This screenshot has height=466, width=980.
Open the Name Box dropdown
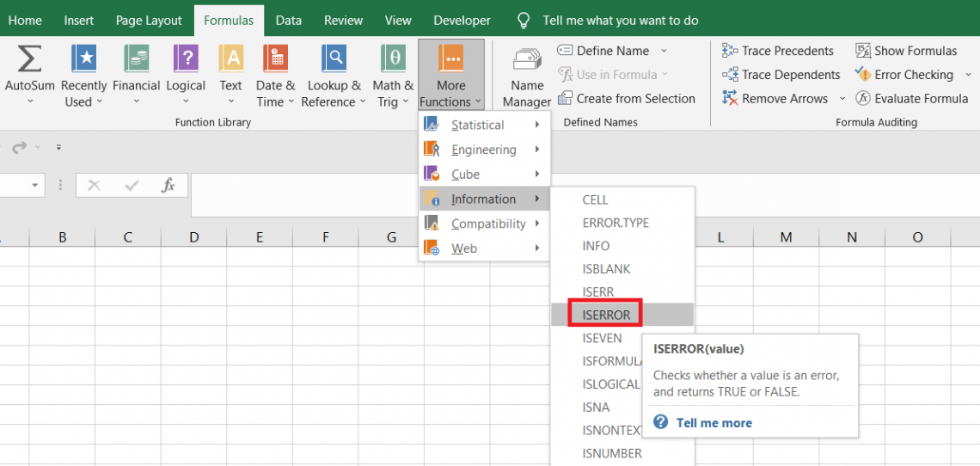[35, 185]
